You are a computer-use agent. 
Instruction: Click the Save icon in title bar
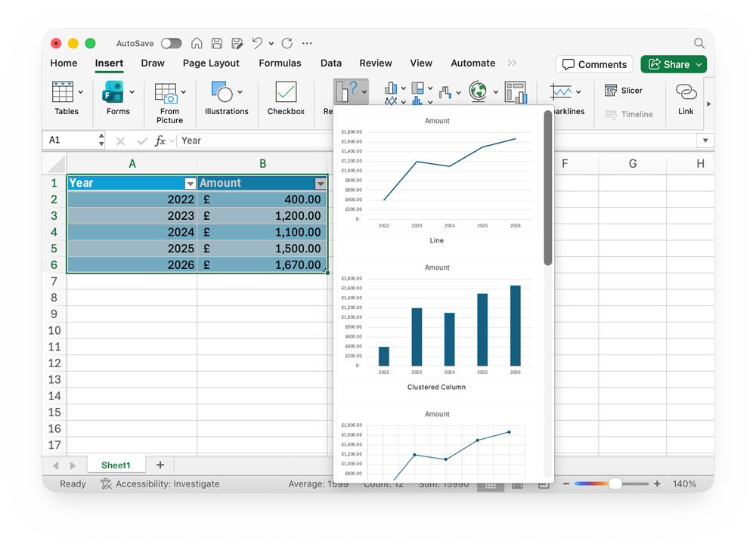(217, 43)
